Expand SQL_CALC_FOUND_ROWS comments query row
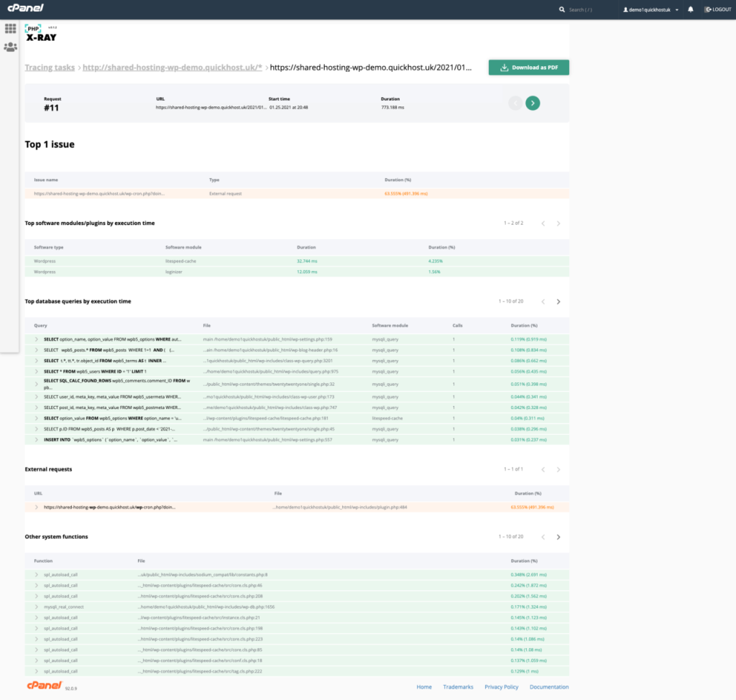 pos(37,384)
